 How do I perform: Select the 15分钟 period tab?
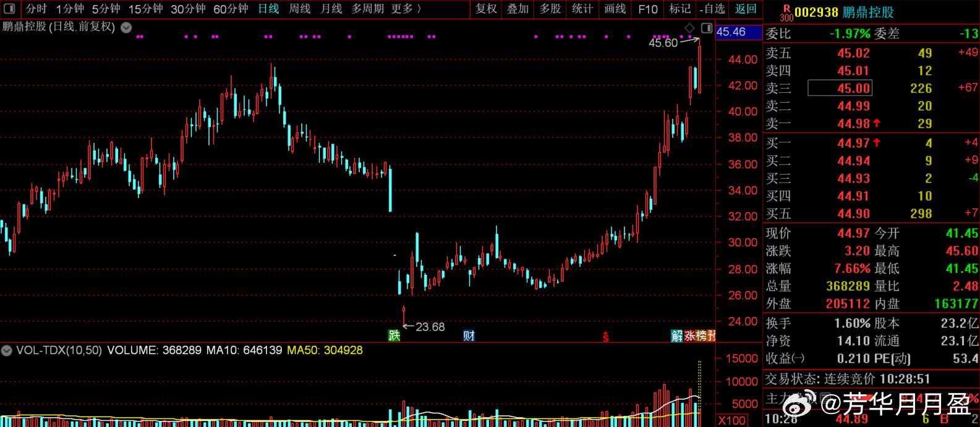146,9
